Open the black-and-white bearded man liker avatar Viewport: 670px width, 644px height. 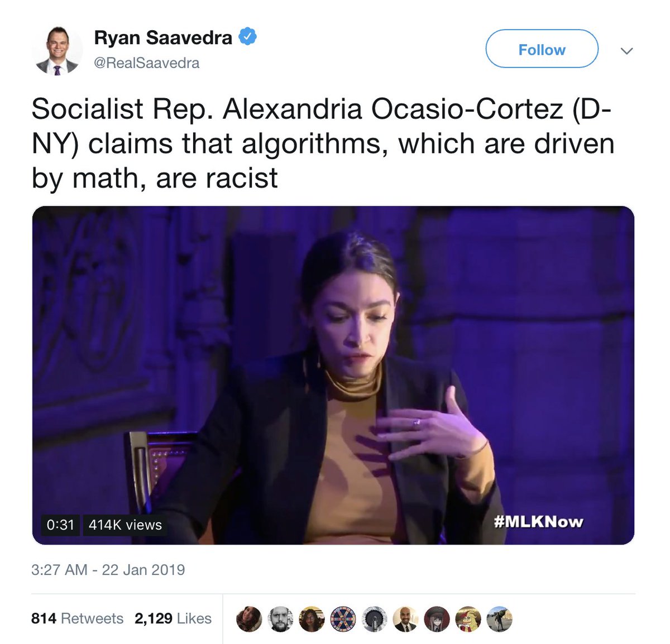tap(280, 619)
